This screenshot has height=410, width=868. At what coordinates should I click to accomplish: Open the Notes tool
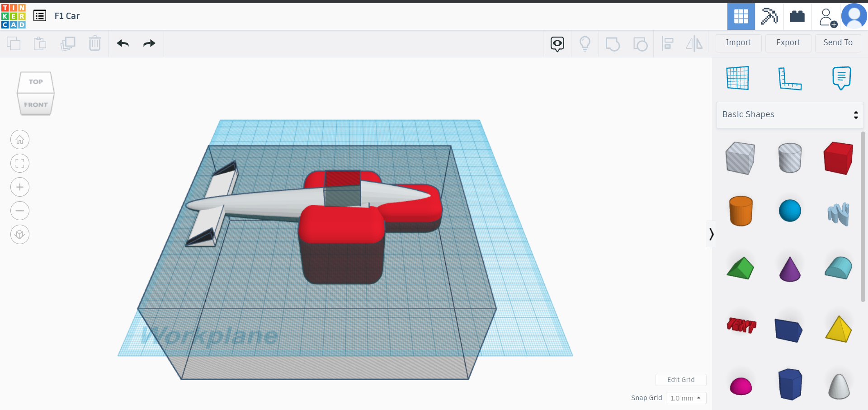(841, 78)
